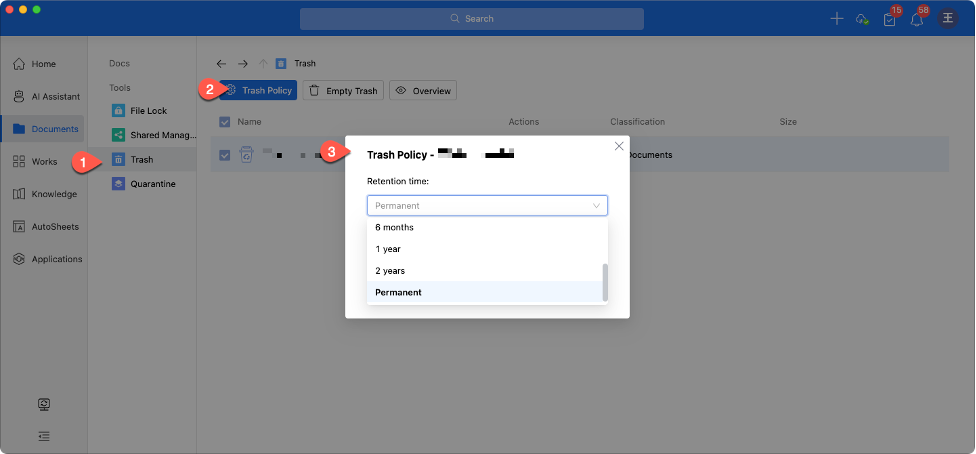Open the cloud sync status icon
Image resolution: width=976 pixels, height=454 pixels.
pos(862,19)
